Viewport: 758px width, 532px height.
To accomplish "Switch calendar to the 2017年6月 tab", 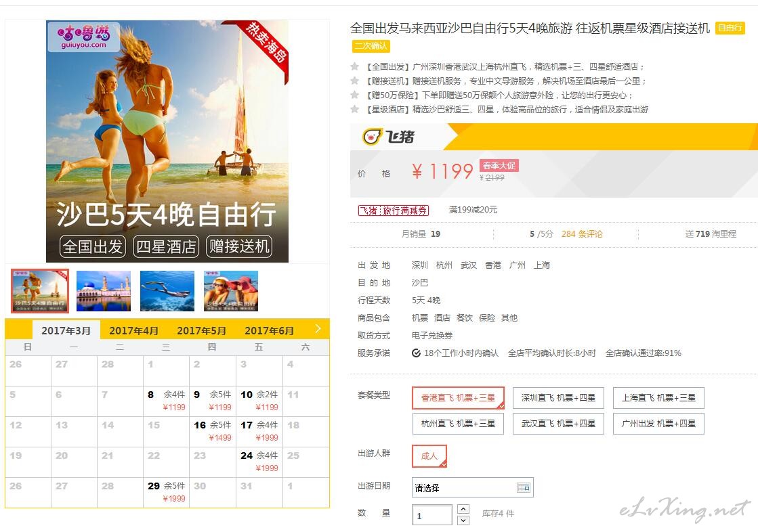I will point(270,331).
